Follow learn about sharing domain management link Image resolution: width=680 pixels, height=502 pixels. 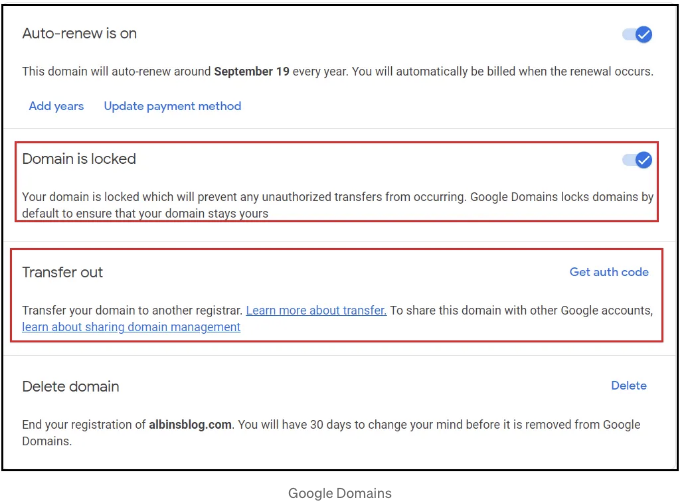(x=131, y=327)
